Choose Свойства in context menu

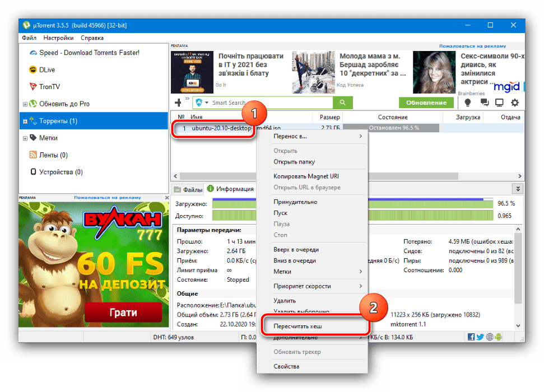point(312,366)
